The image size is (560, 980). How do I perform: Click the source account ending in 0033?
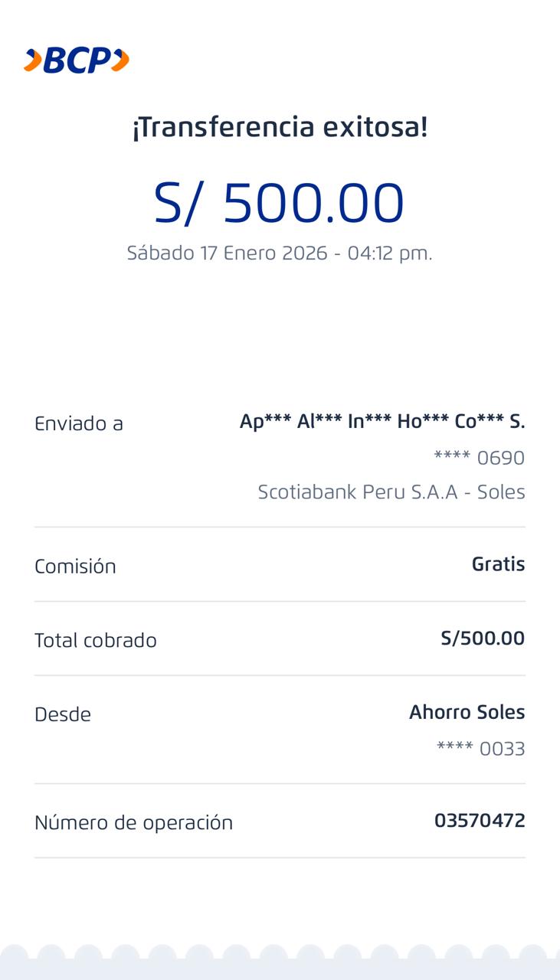pyautogui.click(x=480, y=749)
